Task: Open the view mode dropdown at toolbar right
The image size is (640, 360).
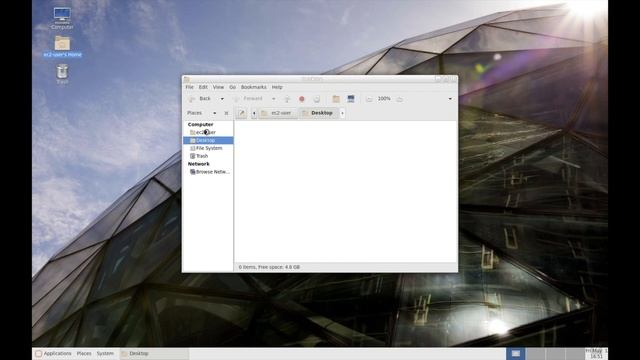Action: pyautogui.click(x=450, y=99)
